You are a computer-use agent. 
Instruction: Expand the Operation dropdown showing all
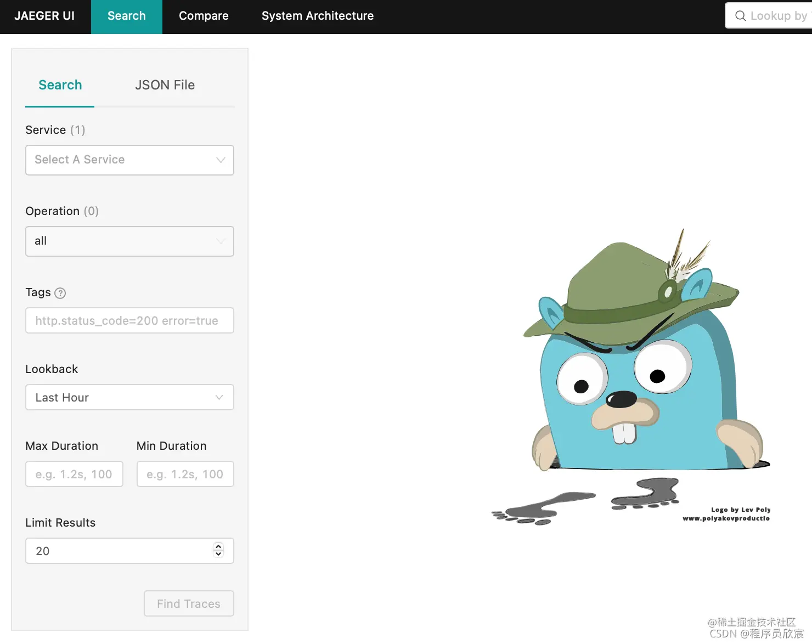(x=129, y=241)
